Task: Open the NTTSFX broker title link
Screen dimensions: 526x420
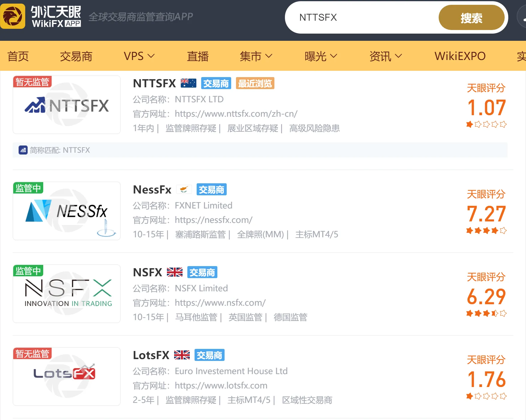Action: pyautogui.click(x=154, y=83)
